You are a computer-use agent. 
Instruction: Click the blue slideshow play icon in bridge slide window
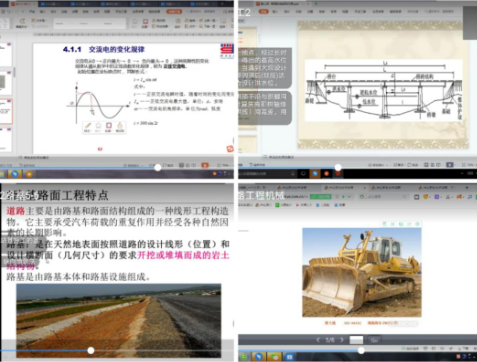pyautogui.click(x=450, y=165)
